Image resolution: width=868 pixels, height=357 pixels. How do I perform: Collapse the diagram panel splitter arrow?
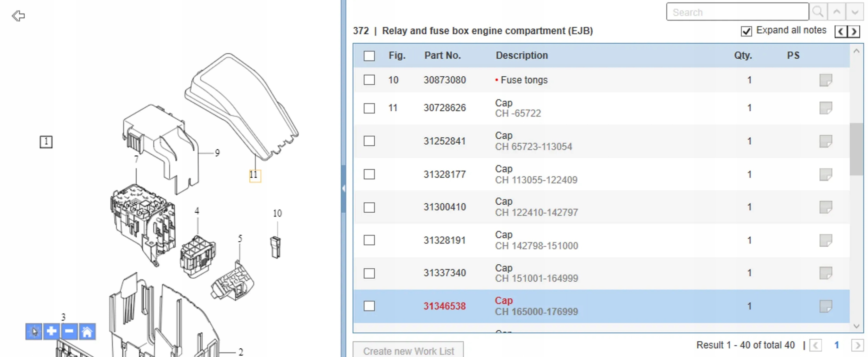pos(343,188)
